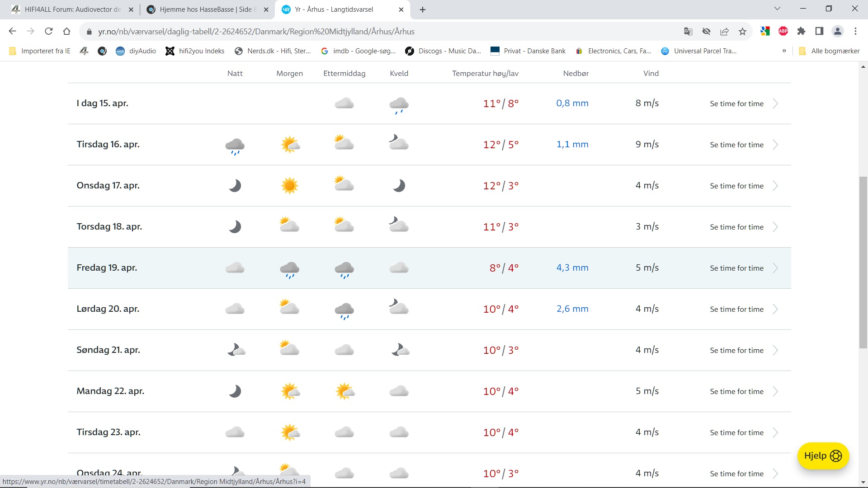868x488 pixels.
Task: Open the Google Translate icon in address bar
Action: click(x=688, y=31)
